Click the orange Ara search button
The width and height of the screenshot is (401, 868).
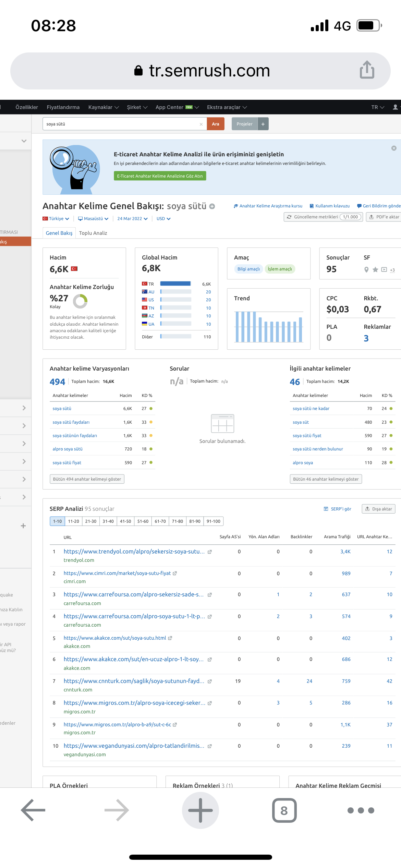216,124
